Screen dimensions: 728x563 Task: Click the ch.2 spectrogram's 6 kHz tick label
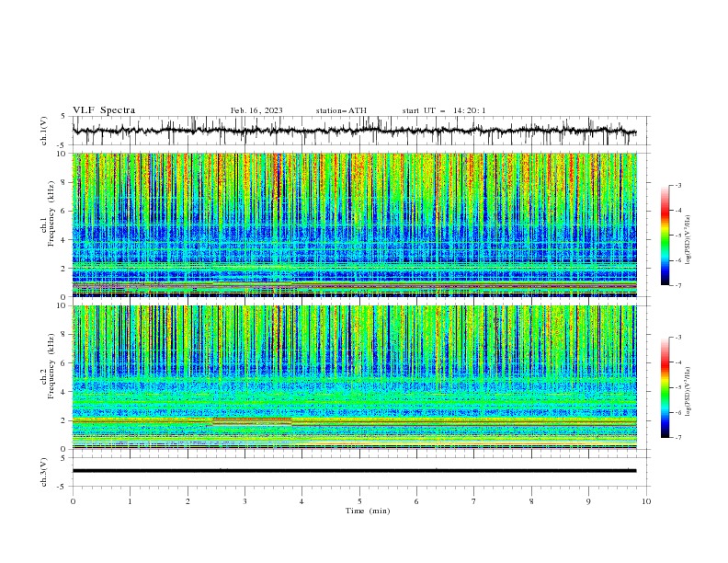[x=64, y=363]
